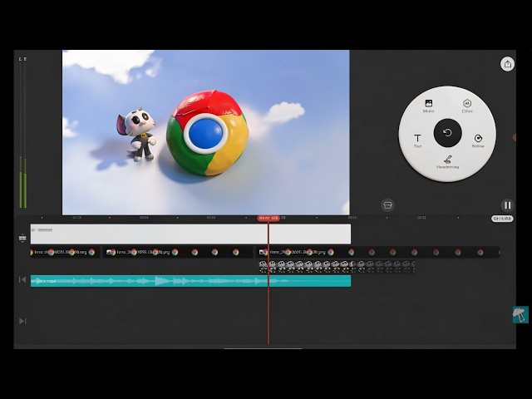Tap the undo arrow in wheel center
This screenshot has width=532, height=399.
447,133
